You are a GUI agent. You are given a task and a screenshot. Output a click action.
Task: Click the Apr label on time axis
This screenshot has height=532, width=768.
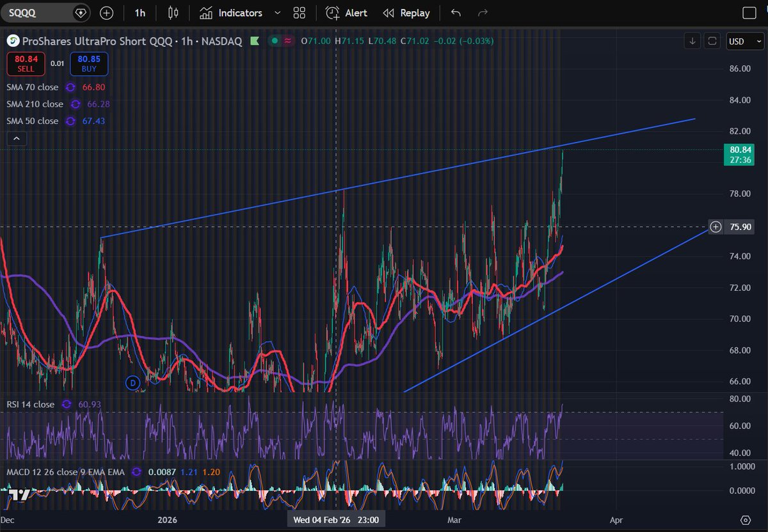point(616,520)
